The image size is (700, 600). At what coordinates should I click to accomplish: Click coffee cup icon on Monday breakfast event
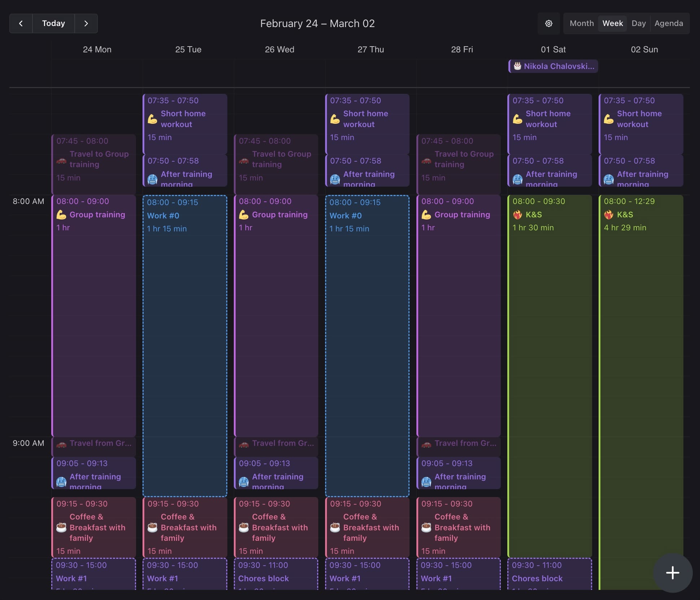(x=61, y=527)
